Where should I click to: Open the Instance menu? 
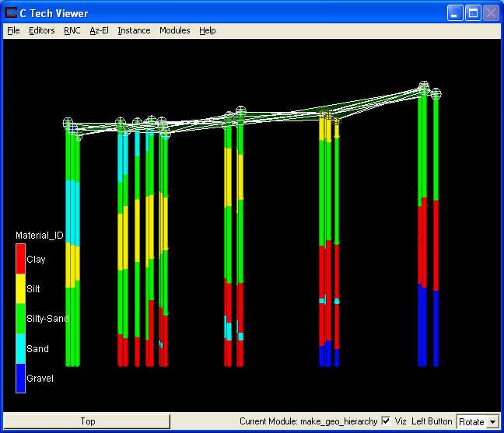click(134, 30)
